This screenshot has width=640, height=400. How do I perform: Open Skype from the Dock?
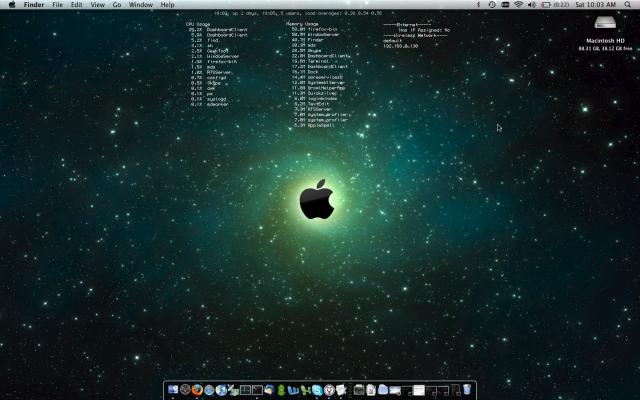click(317, 390)
